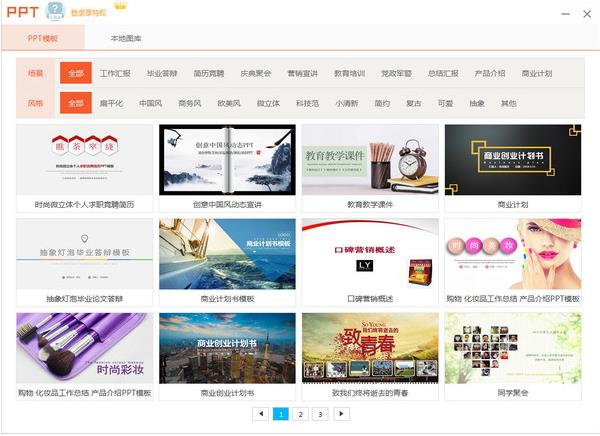Open the 时尚微立体个人求职竞聘简历 template thumbnail
600x436 pixels.
coord(85,160)
